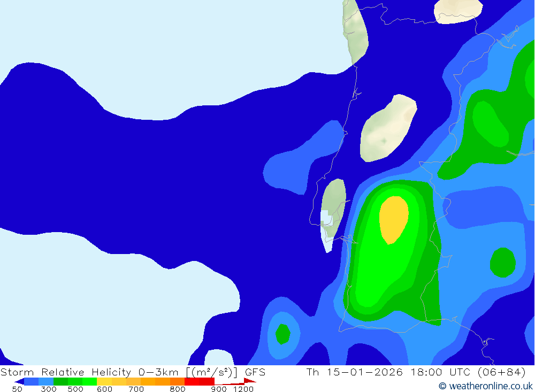Click the dark red arrow at the legend end

click(x=250, y=381)
